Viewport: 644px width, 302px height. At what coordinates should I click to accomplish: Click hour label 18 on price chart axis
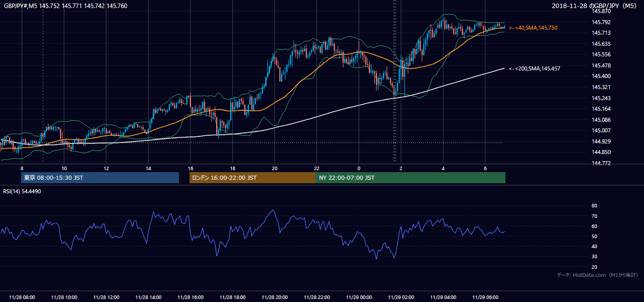232,168
